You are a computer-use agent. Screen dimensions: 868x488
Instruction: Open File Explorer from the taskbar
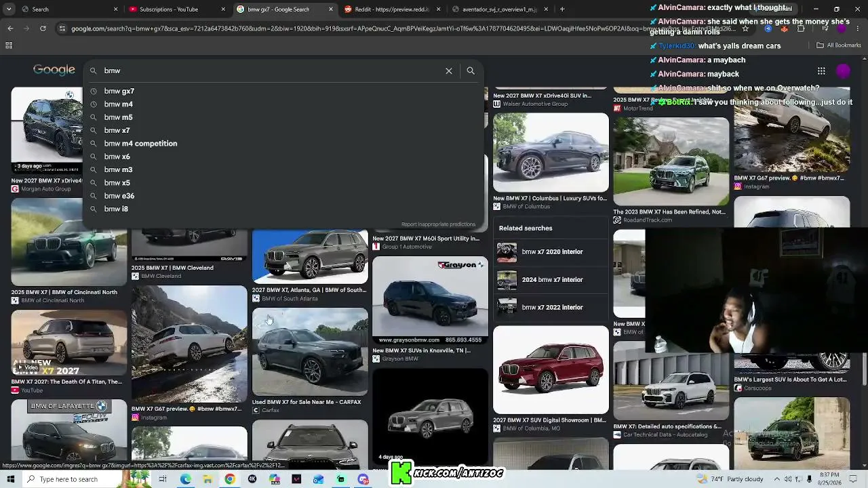pos(208,479)
